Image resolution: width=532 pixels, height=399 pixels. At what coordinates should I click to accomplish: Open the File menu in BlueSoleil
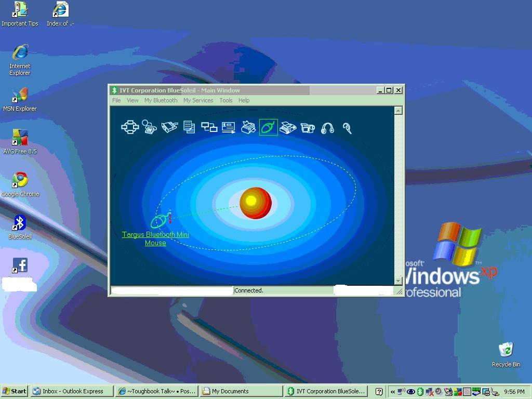[116, 100]
